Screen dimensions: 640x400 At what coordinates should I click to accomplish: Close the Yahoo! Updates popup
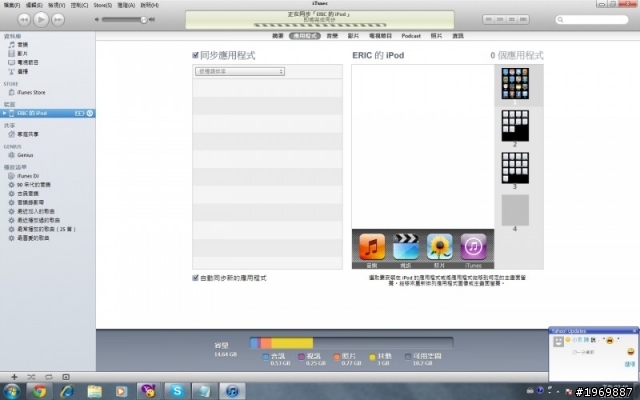click(634, 331)
